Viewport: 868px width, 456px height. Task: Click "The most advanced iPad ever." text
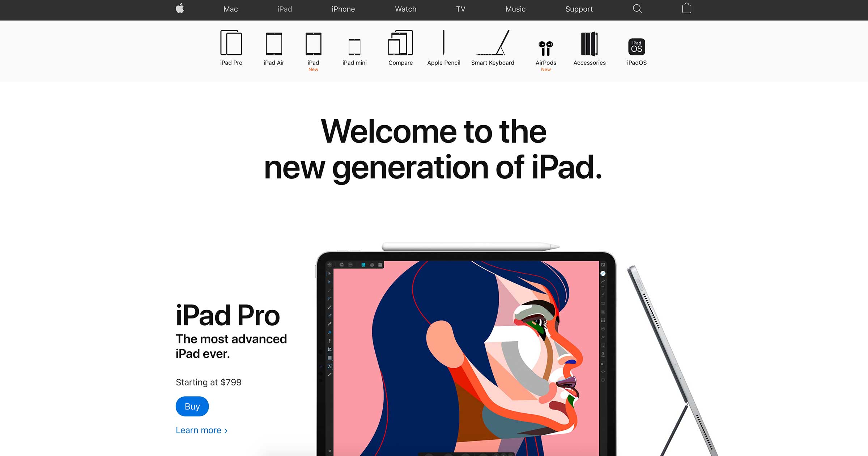click(231, 346)
